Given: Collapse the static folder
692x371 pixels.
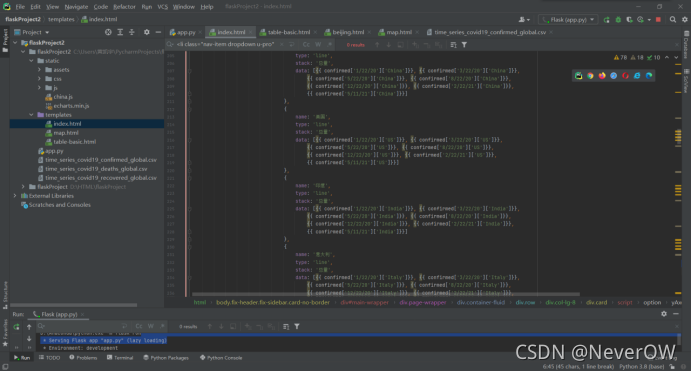Looking at the screenshot, I should click(32, 61).
